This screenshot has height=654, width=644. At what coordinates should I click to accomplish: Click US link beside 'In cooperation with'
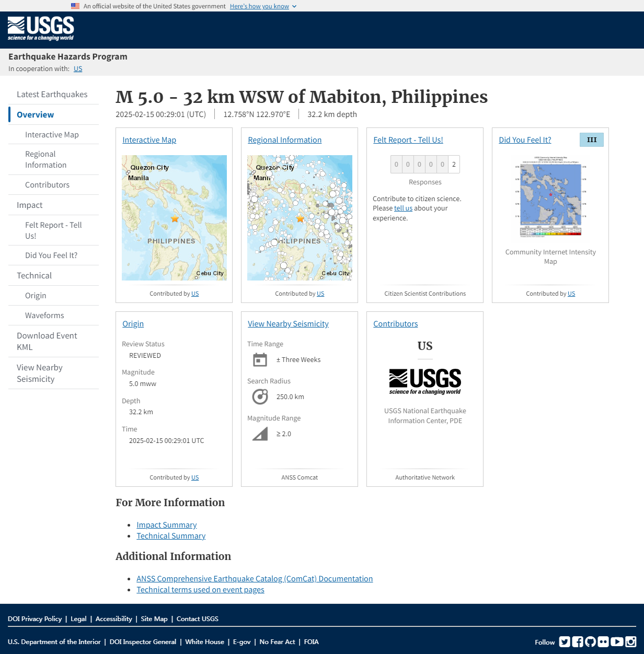(78, 69)
